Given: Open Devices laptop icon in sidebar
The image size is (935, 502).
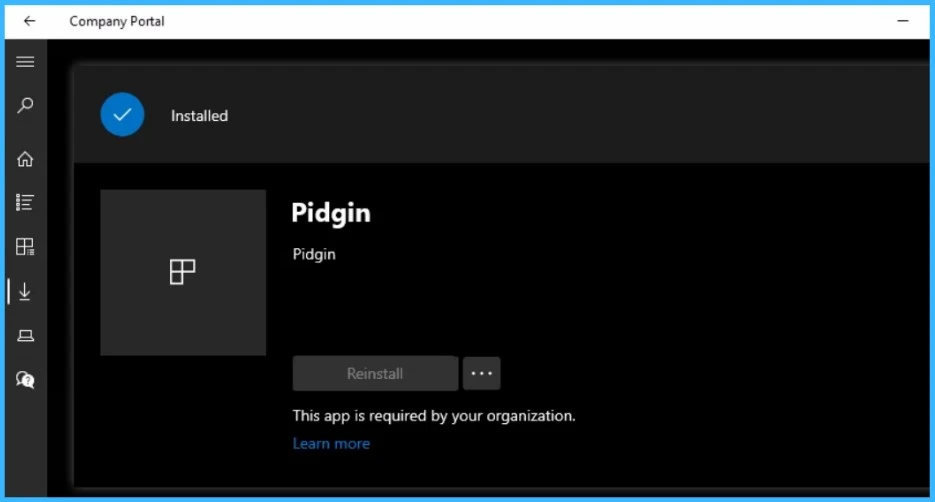Looking at the screenshot, I should [x=25, y=336].
